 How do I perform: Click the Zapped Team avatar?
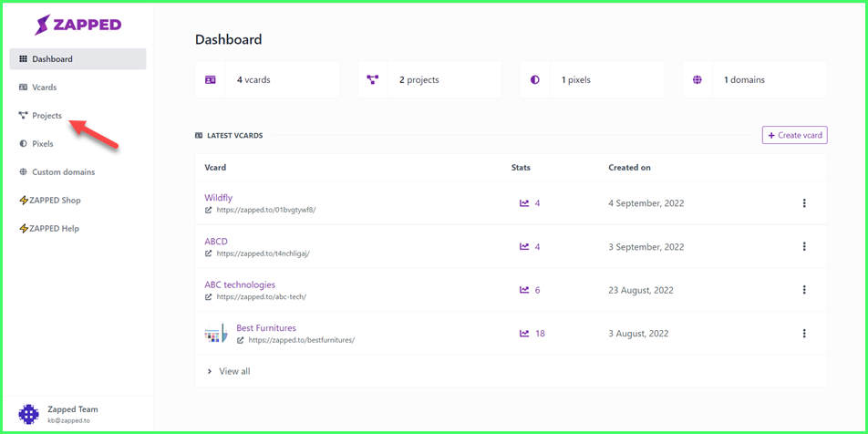point(29,414)
